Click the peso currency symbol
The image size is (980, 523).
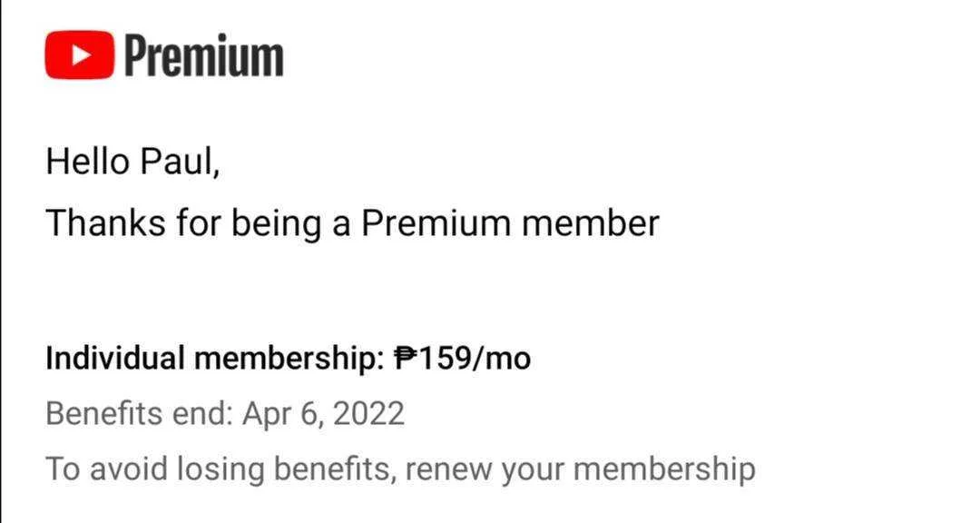coord(405,359)
